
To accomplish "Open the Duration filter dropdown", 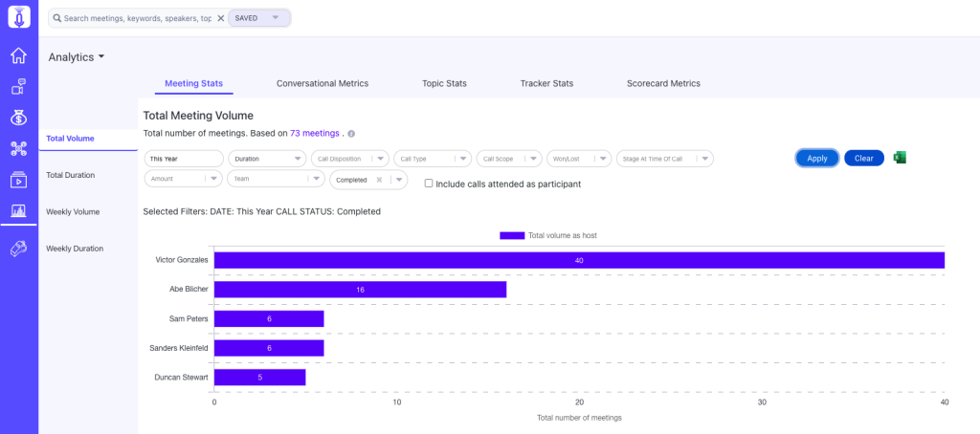I will point(268,159).
